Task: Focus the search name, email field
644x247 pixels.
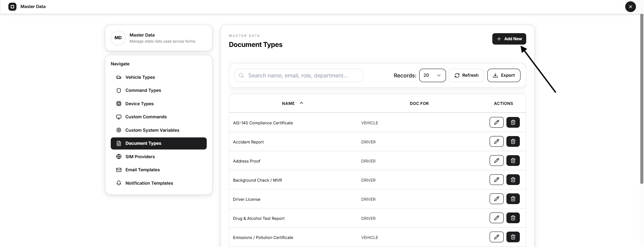Action: click(x=299, y=75)
